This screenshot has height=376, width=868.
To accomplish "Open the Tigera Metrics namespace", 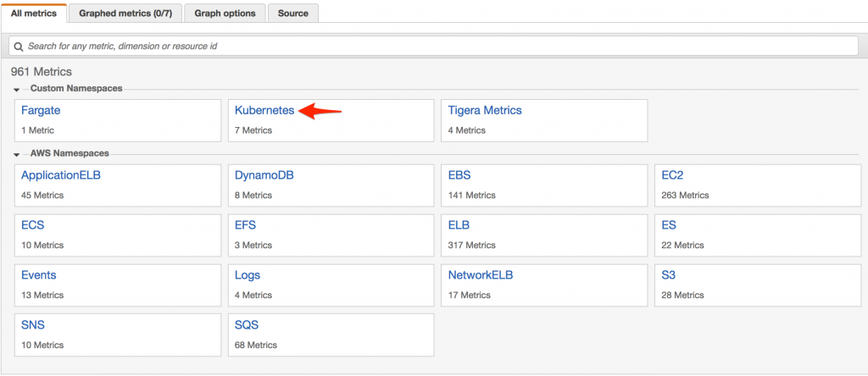I will (485, 110).
